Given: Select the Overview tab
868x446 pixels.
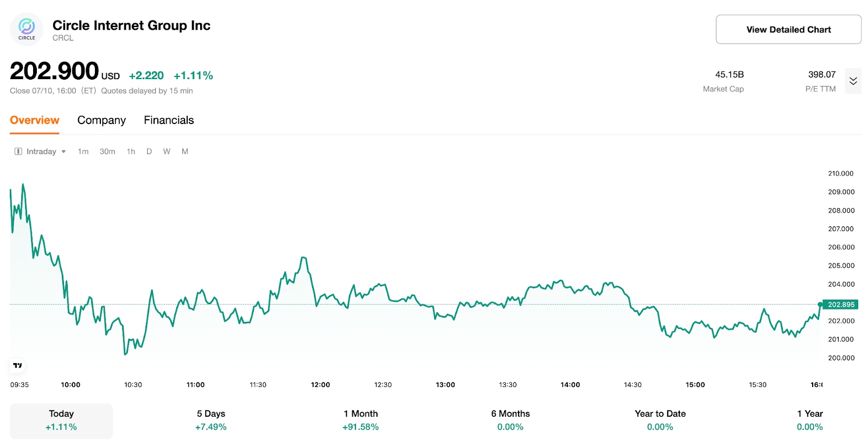Looking at the screenshot, I should 35,120.
